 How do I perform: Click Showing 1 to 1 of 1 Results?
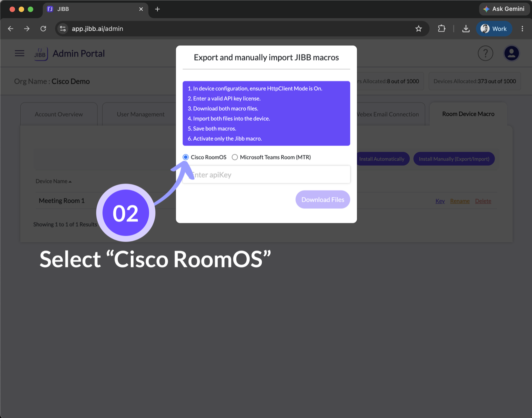65,224
